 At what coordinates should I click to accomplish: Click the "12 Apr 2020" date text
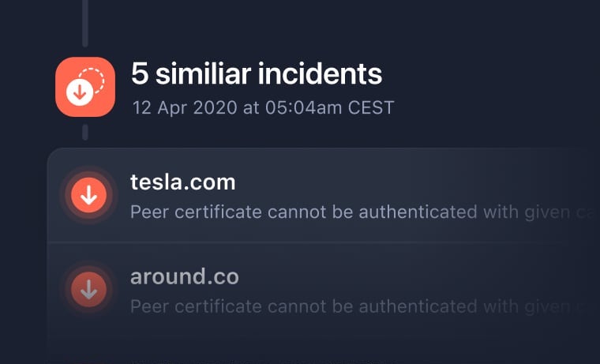(184, 107)
